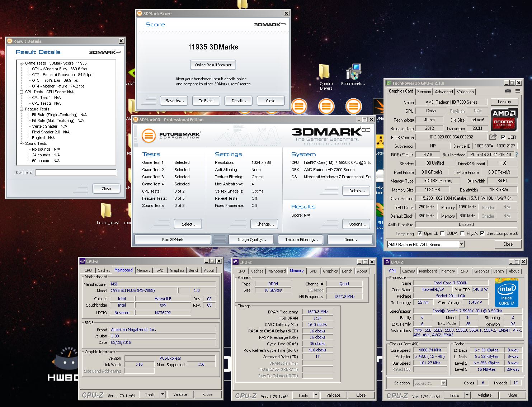Switch to the Sensors tab in GPU-Z
This screenshot has width=532, height=407.
point(424,92)
